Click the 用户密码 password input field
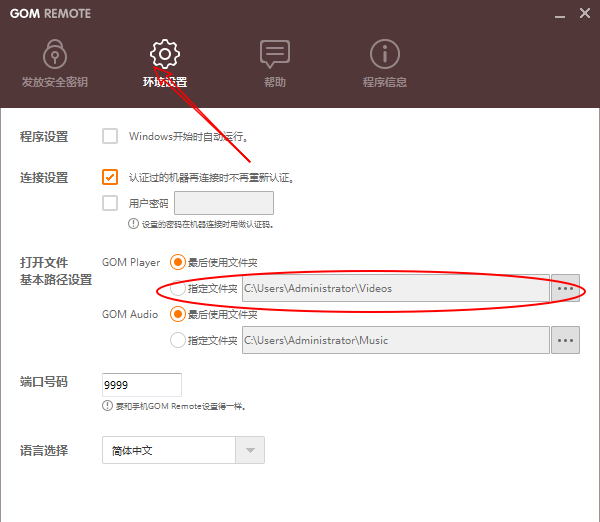 (x=224, y=203)
